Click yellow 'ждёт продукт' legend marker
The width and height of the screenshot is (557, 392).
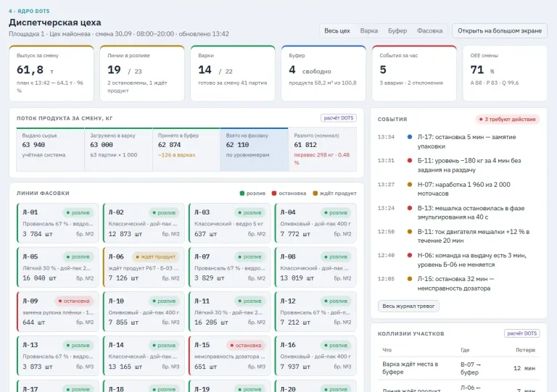315,193
